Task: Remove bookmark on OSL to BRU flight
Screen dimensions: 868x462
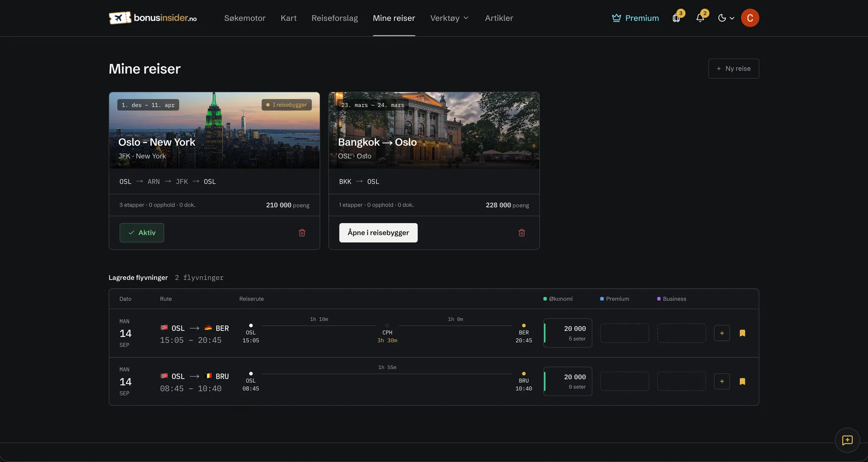Action: point(743,381)
